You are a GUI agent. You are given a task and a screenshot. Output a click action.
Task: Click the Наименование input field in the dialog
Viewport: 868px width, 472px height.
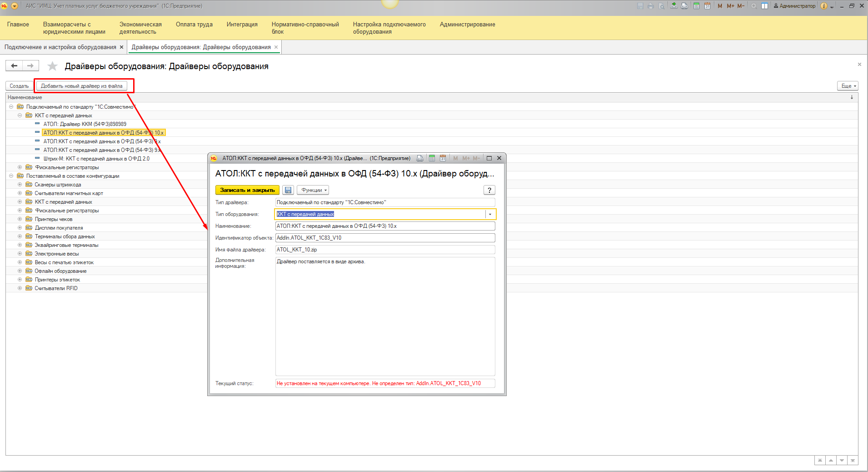coord(384,226)
